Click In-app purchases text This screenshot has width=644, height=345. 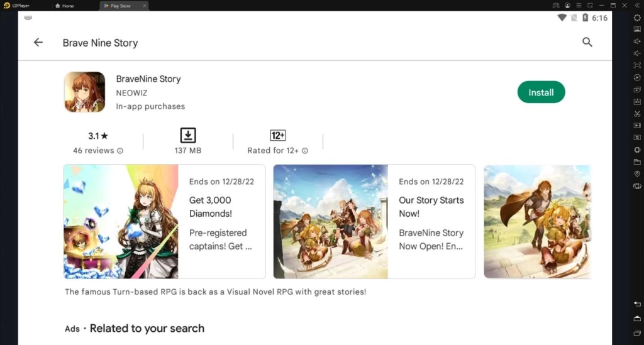(x=150, y=106)
